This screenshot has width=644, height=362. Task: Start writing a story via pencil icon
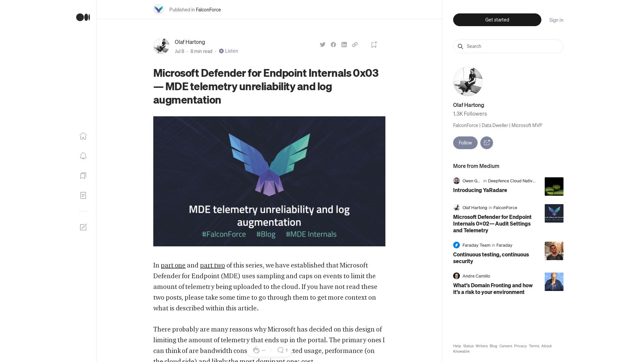83,227
